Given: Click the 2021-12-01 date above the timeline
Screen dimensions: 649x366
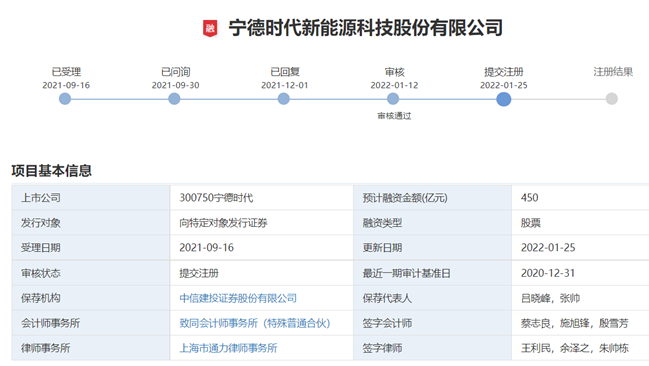Looking at the screenshot, I should coord(285,85).
